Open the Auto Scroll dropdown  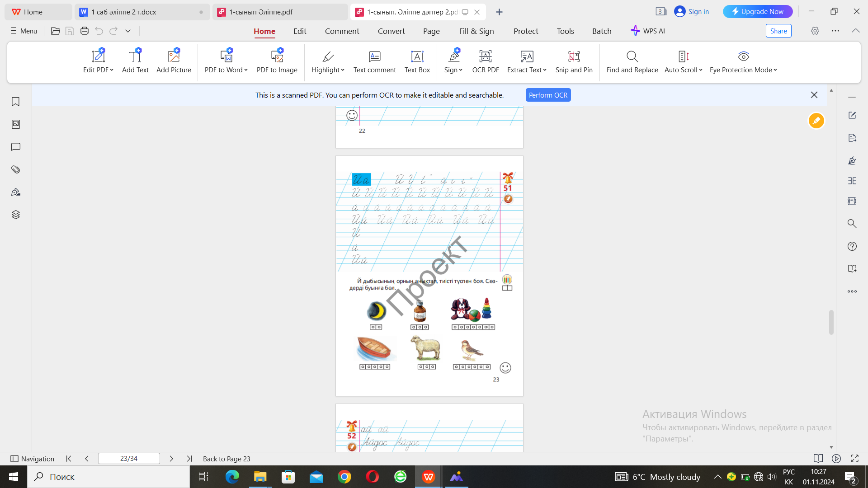(701, 70)
